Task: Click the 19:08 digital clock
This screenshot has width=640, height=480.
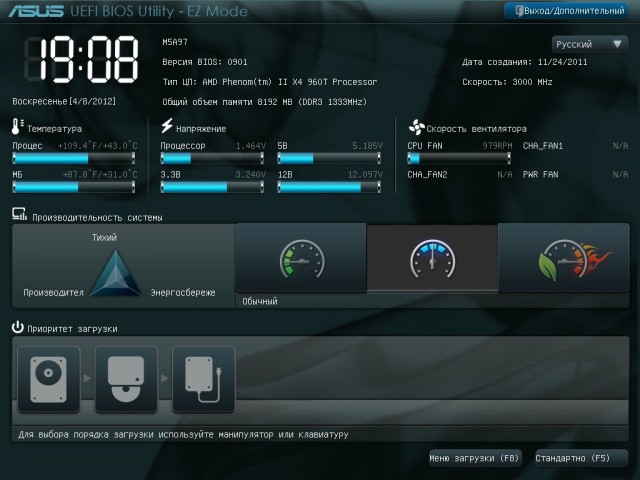Action: click(82, 60)
